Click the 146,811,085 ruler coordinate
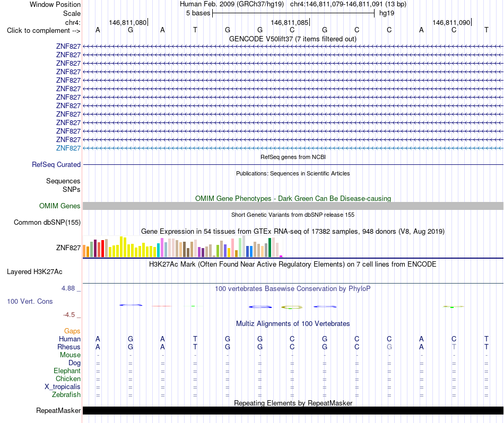 pos(289,22)
